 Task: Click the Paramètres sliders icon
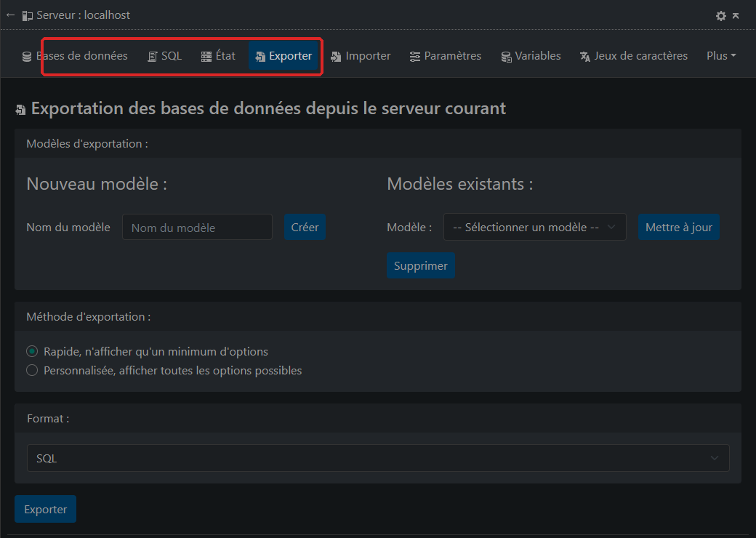click(414, 57)
